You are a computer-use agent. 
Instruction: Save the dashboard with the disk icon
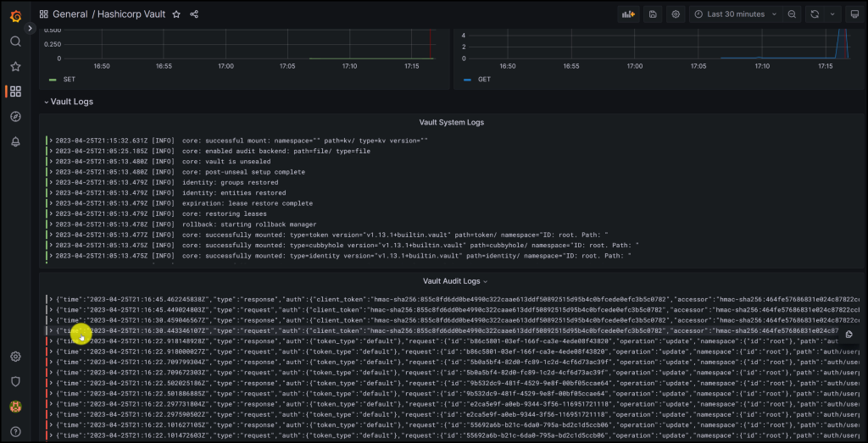(653, 14)
